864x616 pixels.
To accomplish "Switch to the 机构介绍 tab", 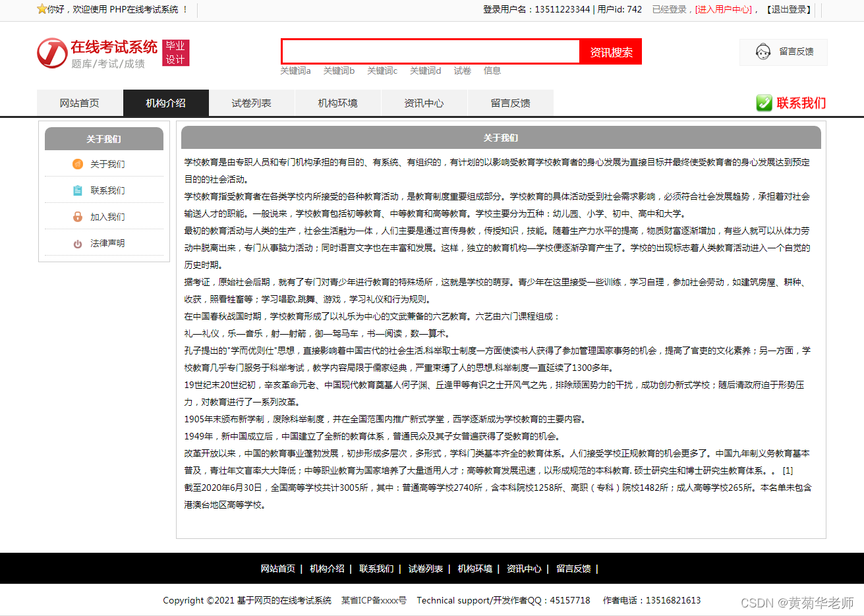I will pyautogui.click(x=165, y=103).
